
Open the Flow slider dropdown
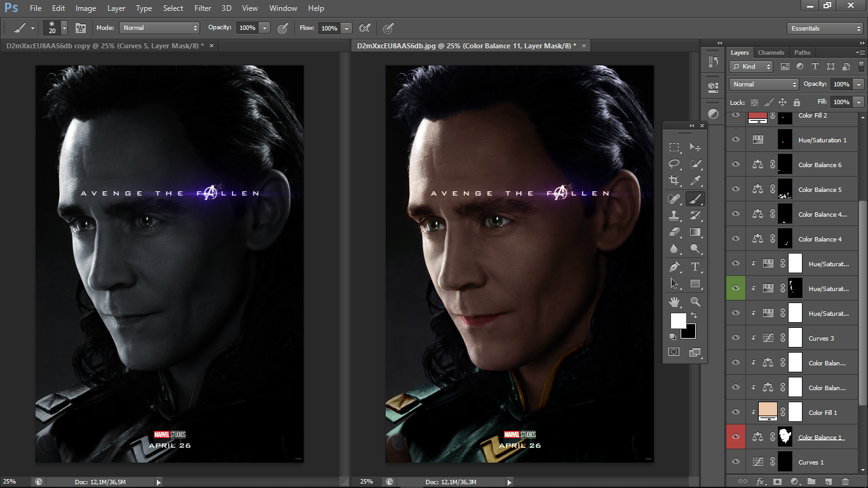(346, 28)
